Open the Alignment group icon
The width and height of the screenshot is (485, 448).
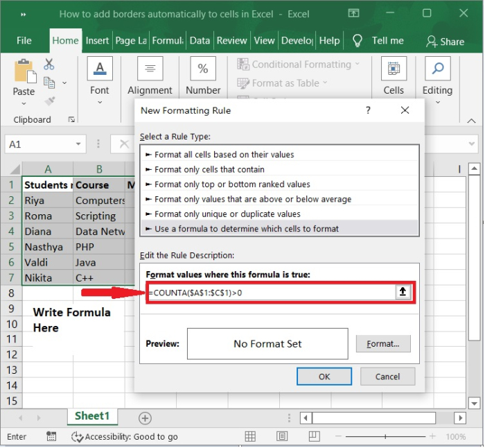pyautogui.click(x=150, y=69)
